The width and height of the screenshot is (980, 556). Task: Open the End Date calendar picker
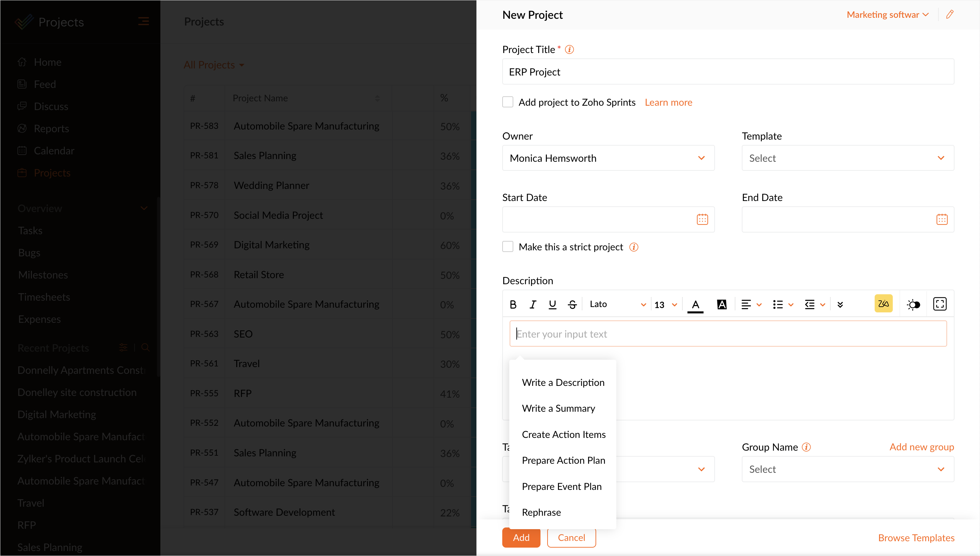pos(941,219)
